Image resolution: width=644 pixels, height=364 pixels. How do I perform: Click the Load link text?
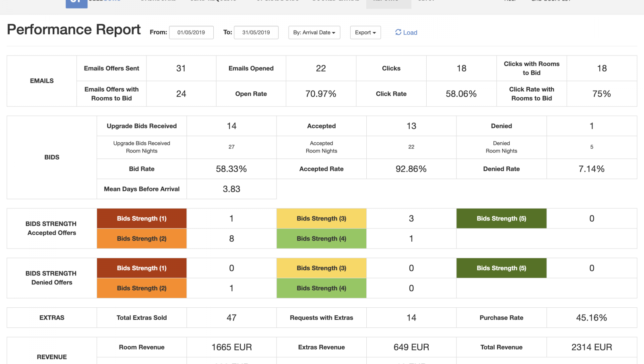click(410, 33)
